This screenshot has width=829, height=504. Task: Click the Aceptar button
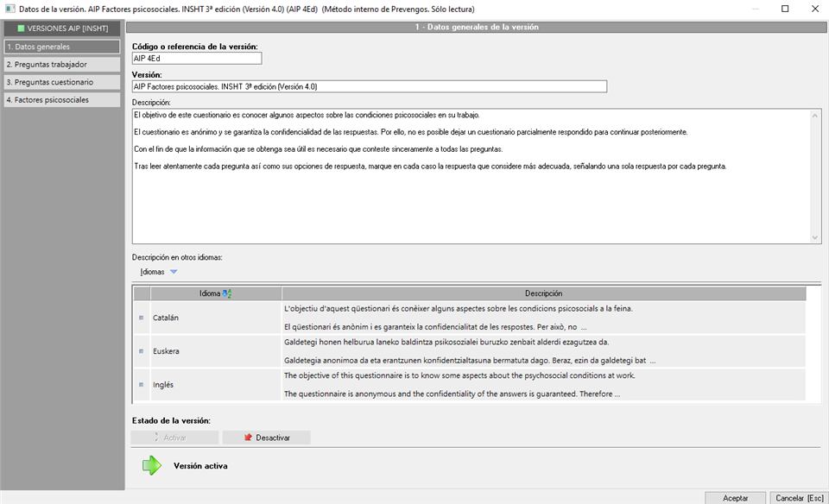click(735, 498)
